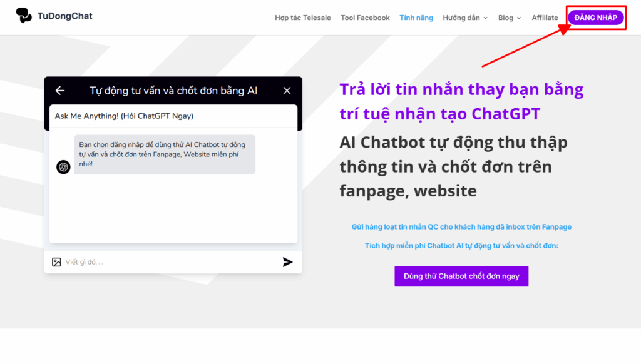Click the Ask Me Anything header text
The image size is (641, 364).
click(x=124, y=116)
